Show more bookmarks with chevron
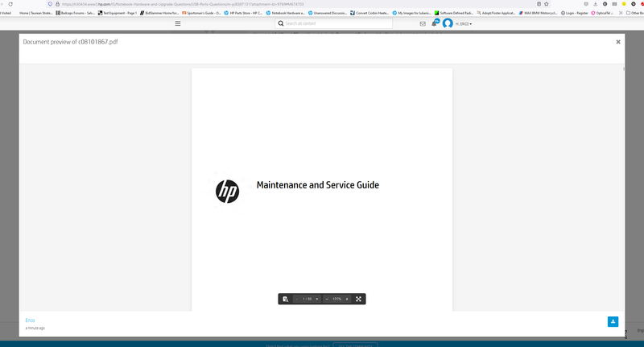The image size is (644, 347). (620, 13)
